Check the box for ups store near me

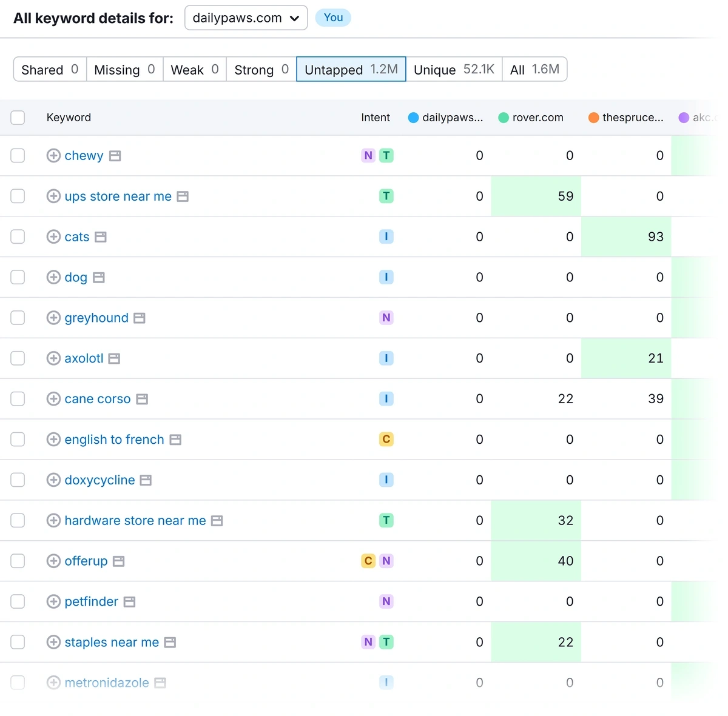18,196
